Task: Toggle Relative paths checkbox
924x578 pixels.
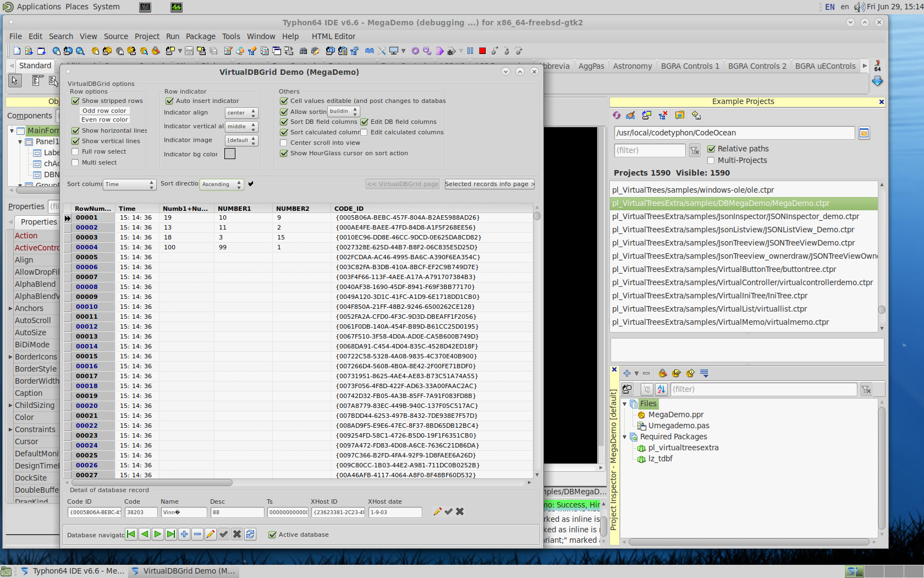Action: pos(711,149)
